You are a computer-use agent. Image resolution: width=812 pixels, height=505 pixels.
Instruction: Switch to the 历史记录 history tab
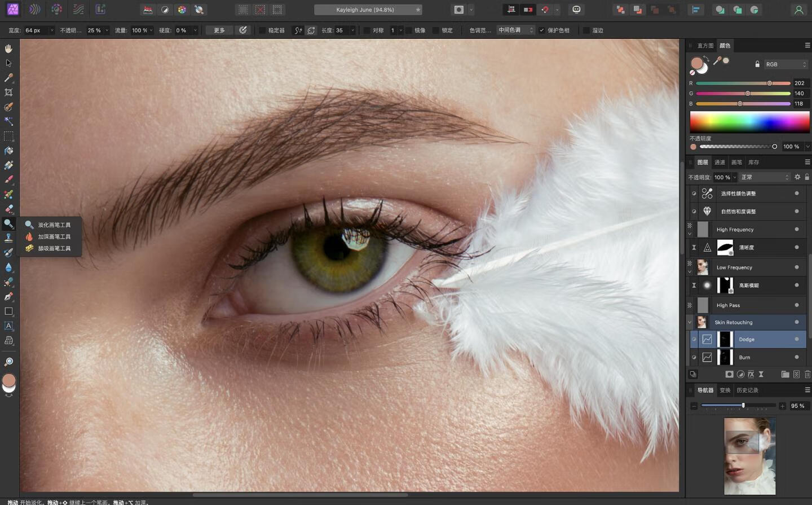[747, 390]
